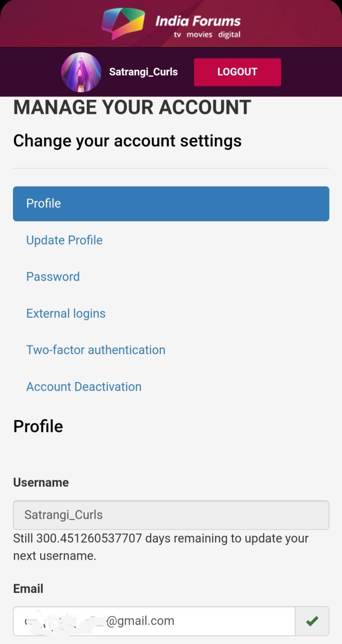Click the India Forums colorful logo icon
Screen dimensions: 342x644
123,23
